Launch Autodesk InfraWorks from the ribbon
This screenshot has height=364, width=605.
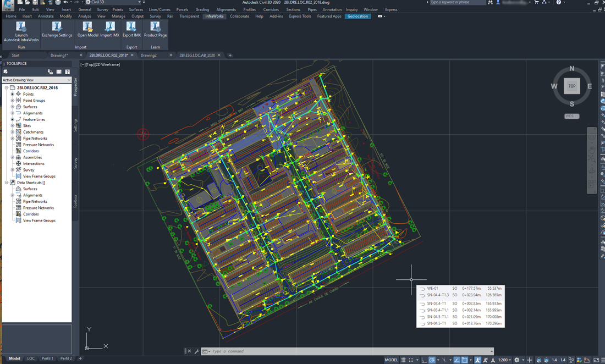point(21,31)
